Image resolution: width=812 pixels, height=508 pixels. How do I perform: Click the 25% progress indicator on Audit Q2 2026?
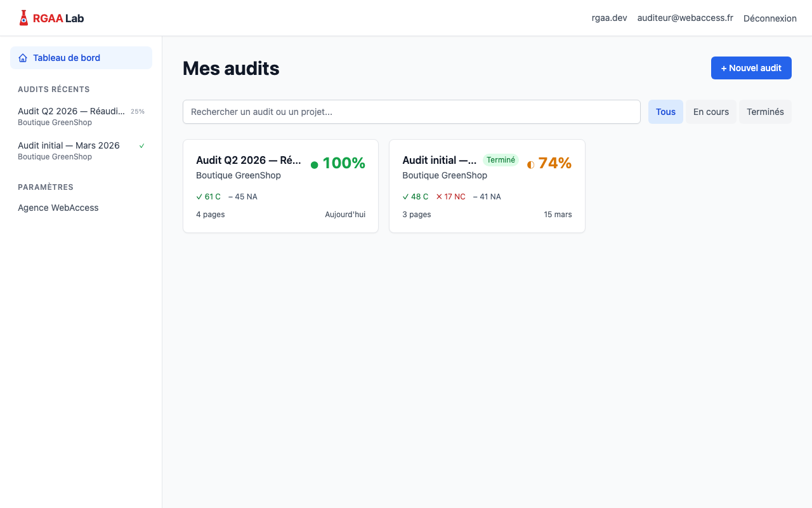138,111
